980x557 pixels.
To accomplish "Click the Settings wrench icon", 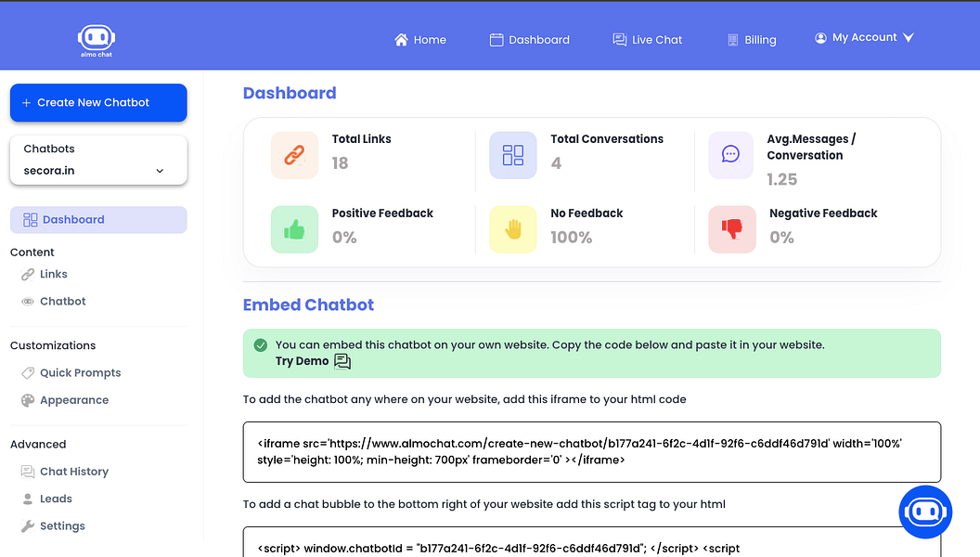I will [x=28, y=526].
